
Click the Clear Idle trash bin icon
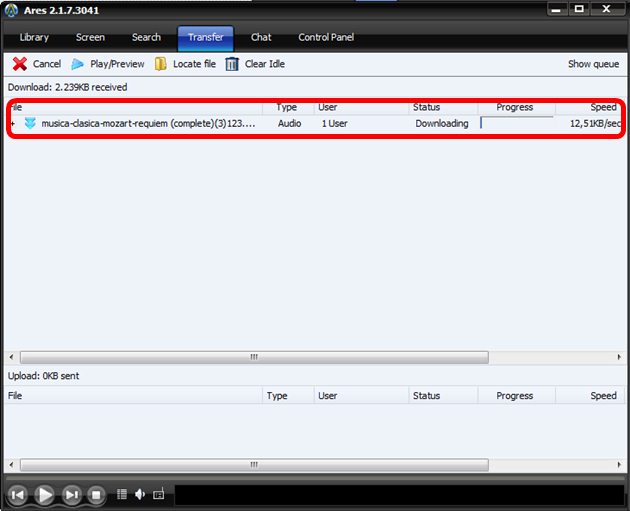[232, 64]
